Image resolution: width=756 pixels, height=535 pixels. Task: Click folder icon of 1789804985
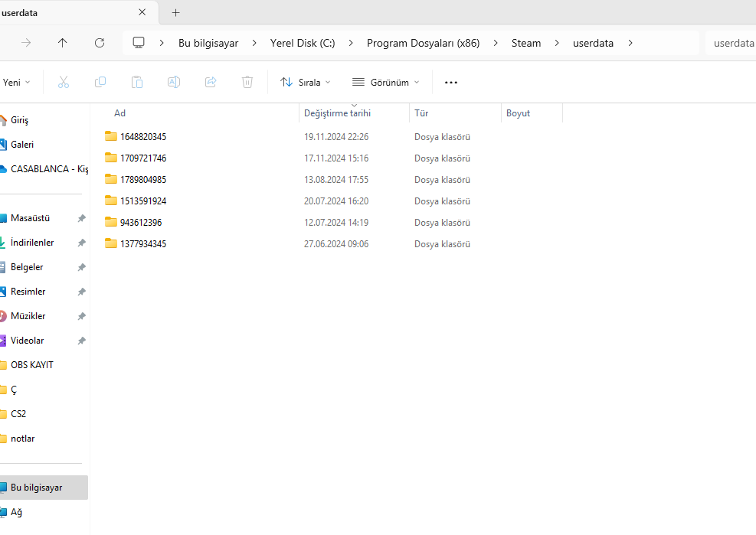click(x=111, y=179)
